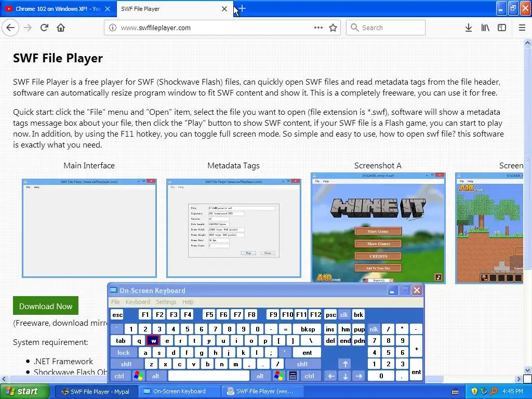The width and height of the screenshot is (532, 399).
Task: Switch to SWF File Player (ww... taskbar item
Action: coord(263,391)
